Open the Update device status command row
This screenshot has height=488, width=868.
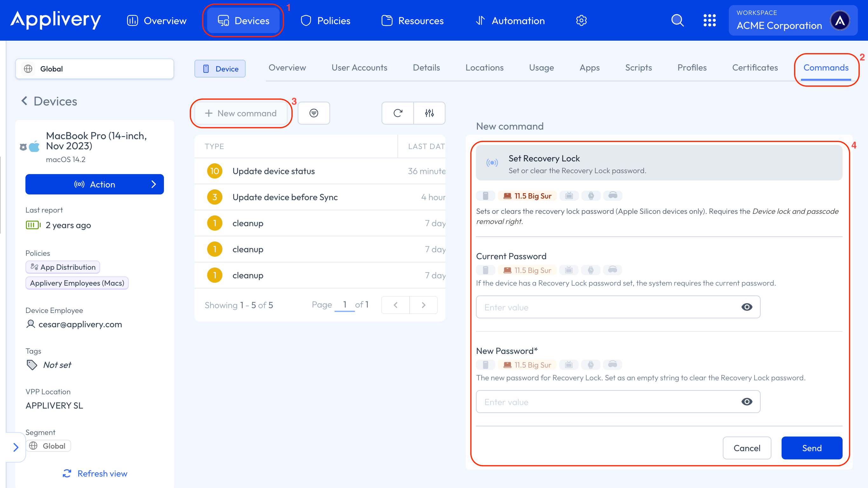coord(320,171)
